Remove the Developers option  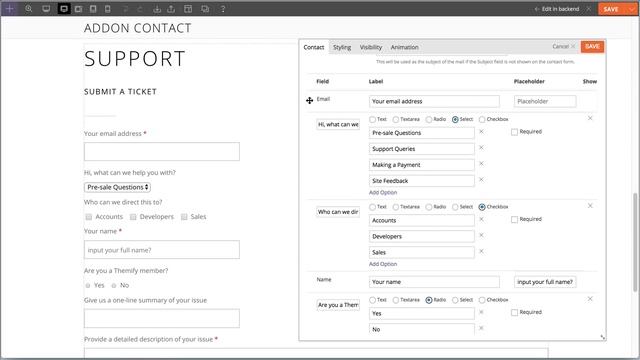[x=481, y=235]
